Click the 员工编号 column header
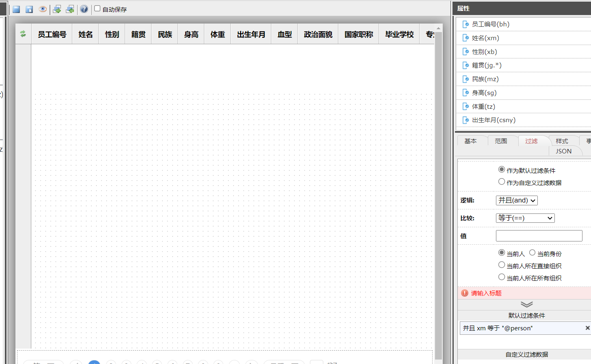The height and width of the screenshot is (364, 591). 52,34
